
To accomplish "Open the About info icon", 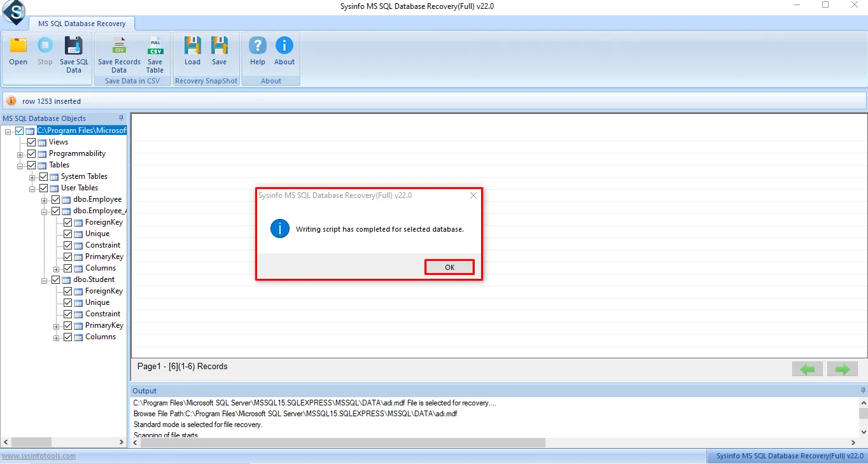I will (284, 46).
